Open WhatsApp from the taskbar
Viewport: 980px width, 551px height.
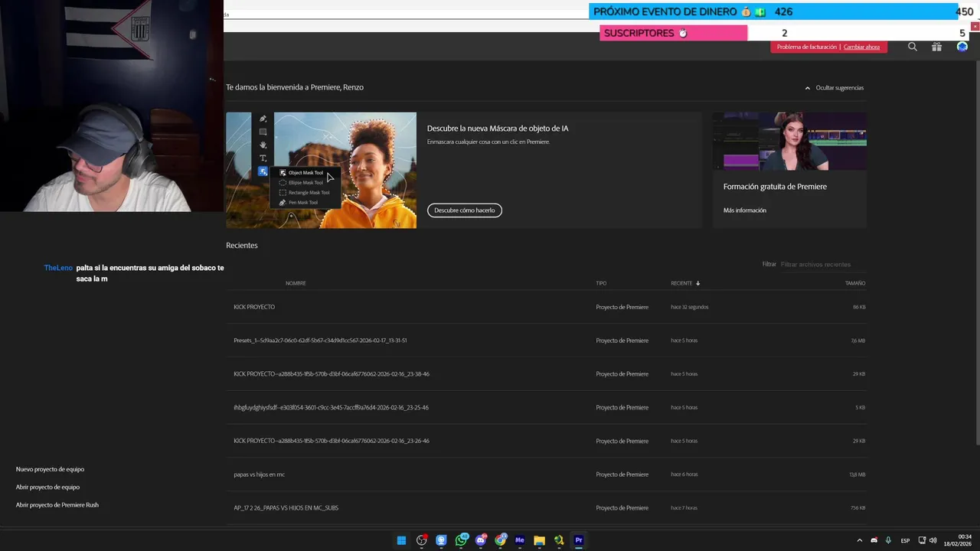tap(461, 540)
